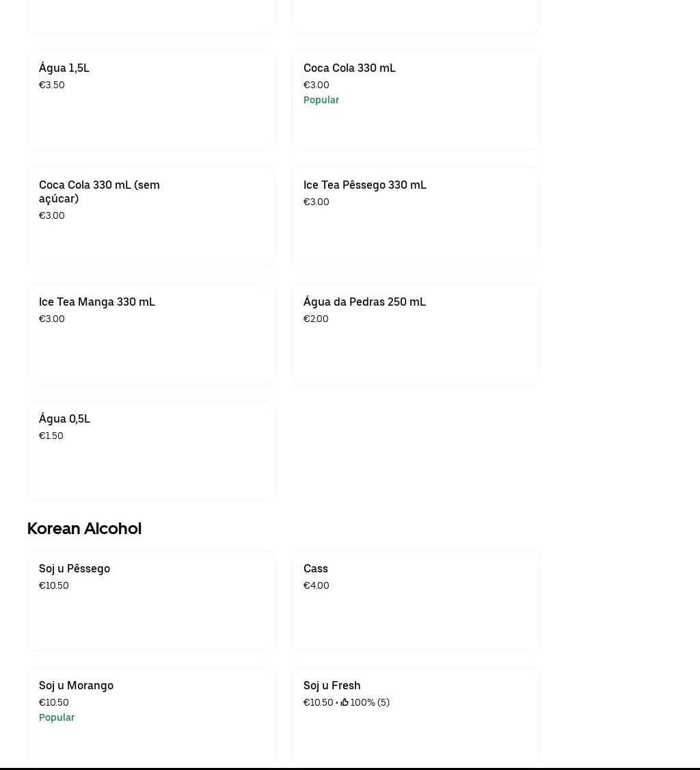
Task: Click the Korean Alcohol section heading
Action: pyautogui.click(x=84, y=529)
